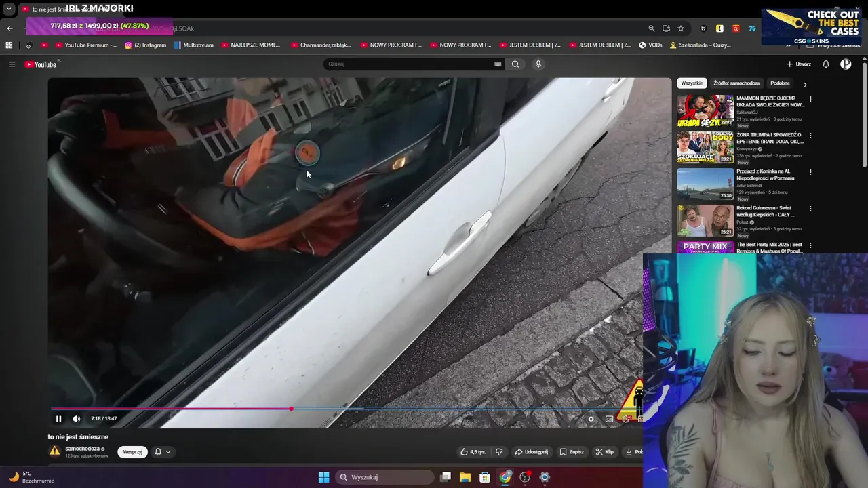Like the video with 4,5 tys.
This screenshot has width=868, height=488.
473,452
